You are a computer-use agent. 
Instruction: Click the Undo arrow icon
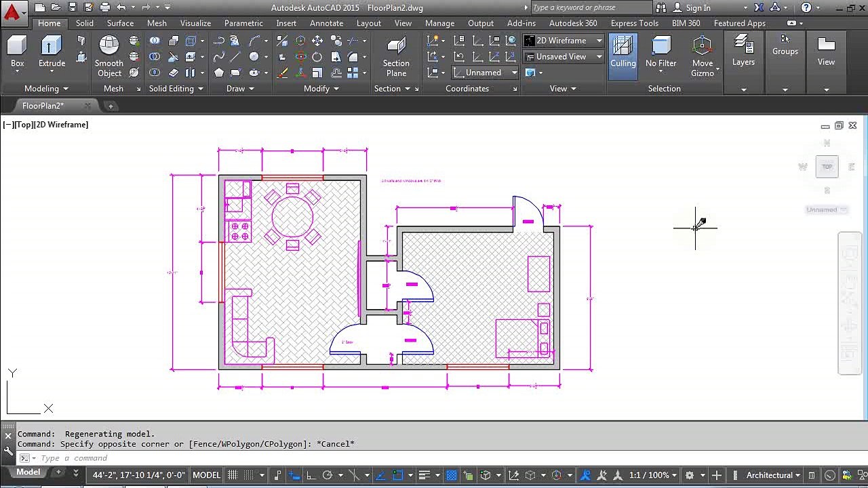tap(121, 7)
